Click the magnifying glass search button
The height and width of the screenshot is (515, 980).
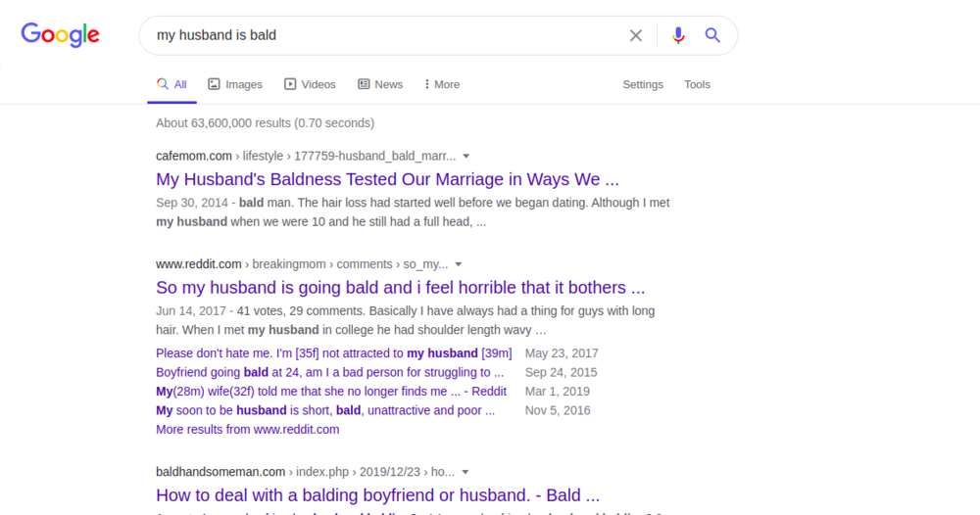tap(712, 35)
